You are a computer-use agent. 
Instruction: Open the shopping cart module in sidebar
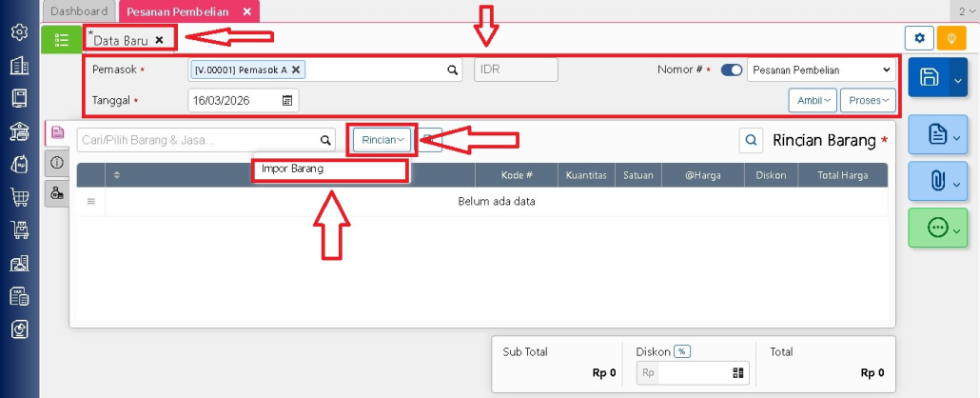(19, 197)
